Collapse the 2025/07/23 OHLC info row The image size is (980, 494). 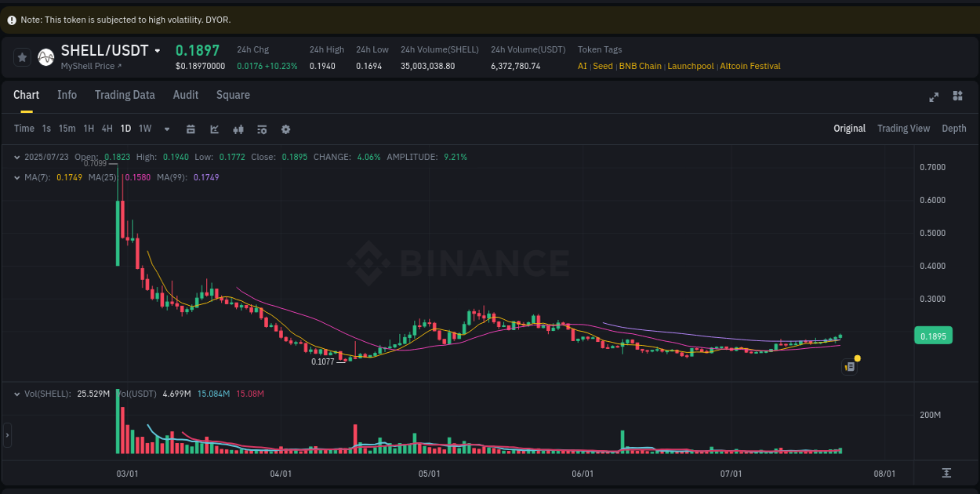(16, 157)
